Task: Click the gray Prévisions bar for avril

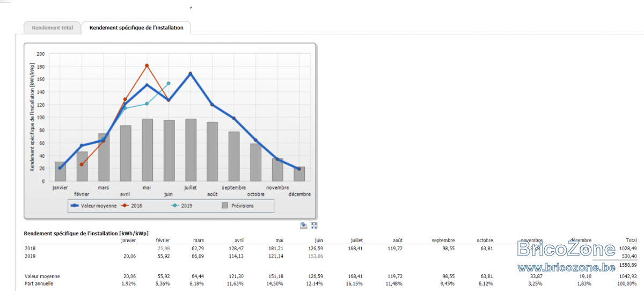Action: [x=126, y=154]
